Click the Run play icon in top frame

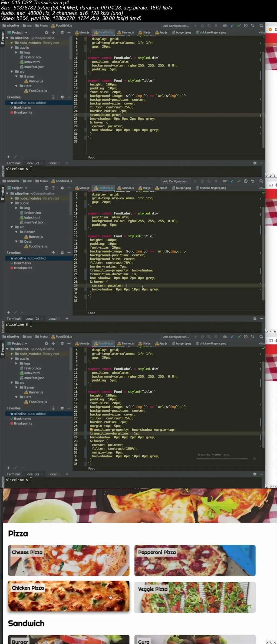(196, 26)
